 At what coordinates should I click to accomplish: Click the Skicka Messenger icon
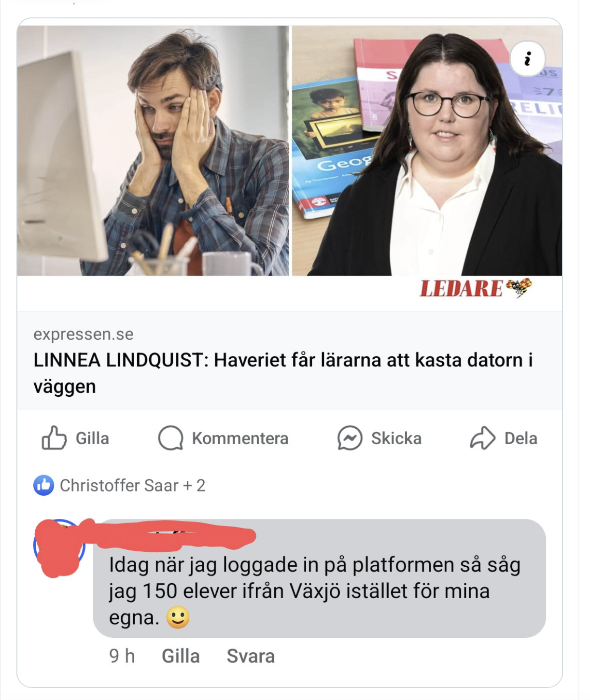[x=350, y=438]
